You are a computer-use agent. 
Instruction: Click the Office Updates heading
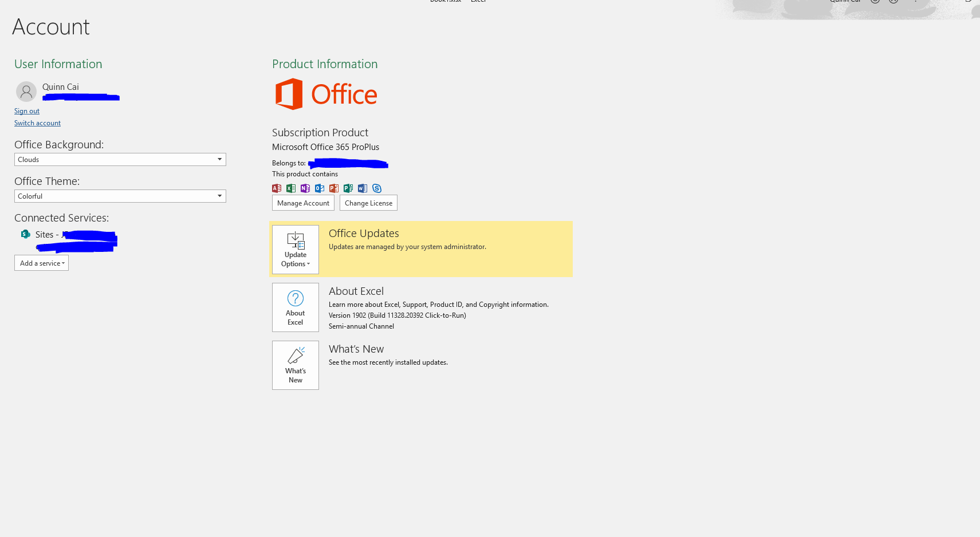pyautogui.click(x=364, y=234)
